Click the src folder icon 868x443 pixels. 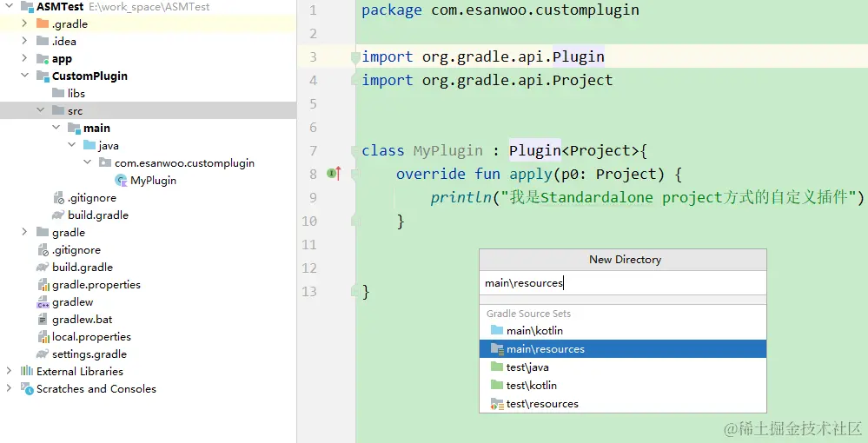pyautogui.click(x=58, y=111)
